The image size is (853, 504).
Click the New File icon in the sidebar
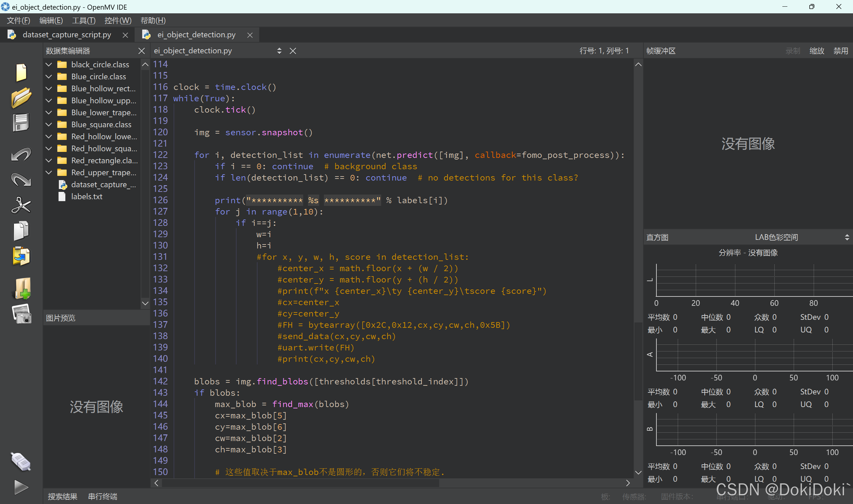tap(21, 72)
